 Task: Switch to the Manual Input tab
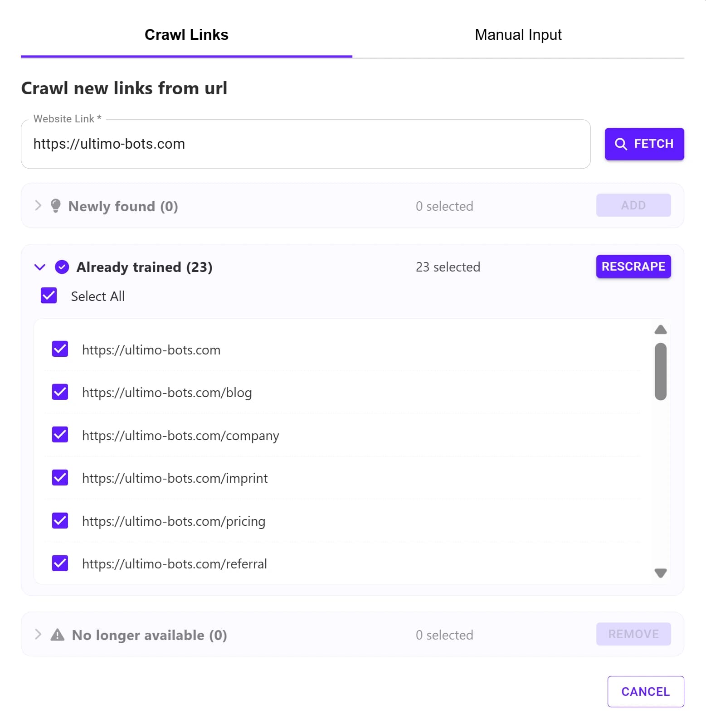(518, 34)
